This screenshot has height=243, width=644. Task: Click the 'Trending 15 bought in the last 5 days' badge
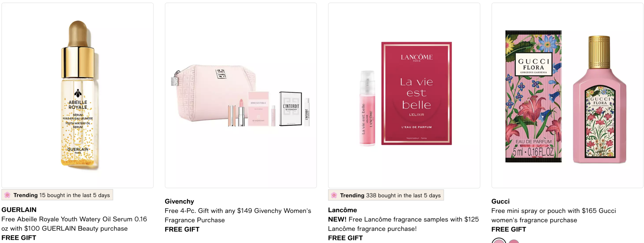point(57,195)
